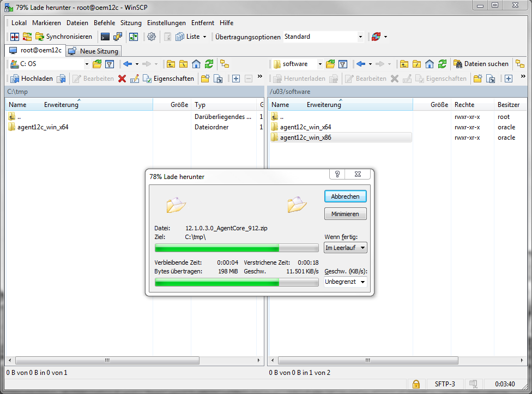
Task: Open the Markieren menu
Action: click(x=46, y=23)
